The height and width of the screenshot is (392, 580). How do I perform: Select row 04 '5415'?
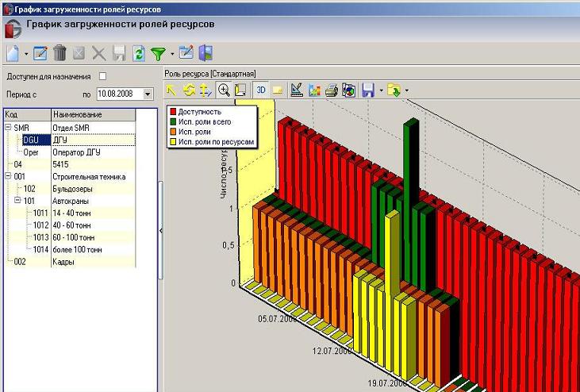tap(70, 164)
